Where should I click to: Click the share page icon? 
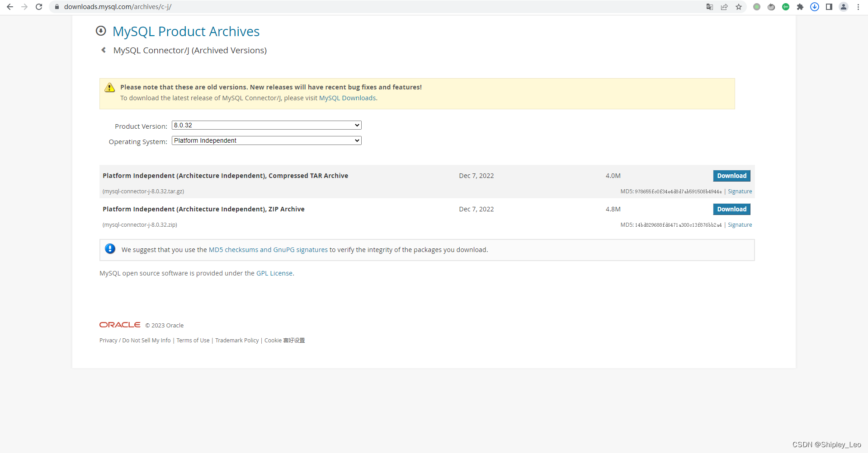[724, 7]
